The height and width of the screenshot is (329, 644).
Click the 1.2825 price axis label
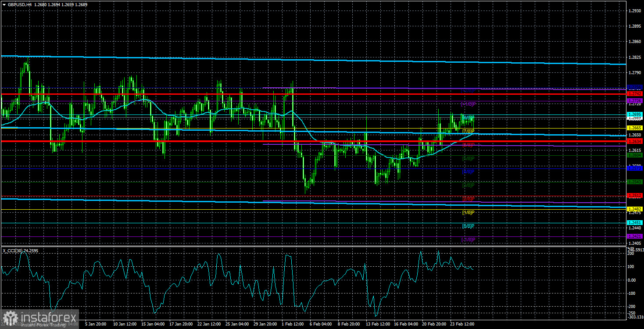pyautogui.click(x=634, y=57)
